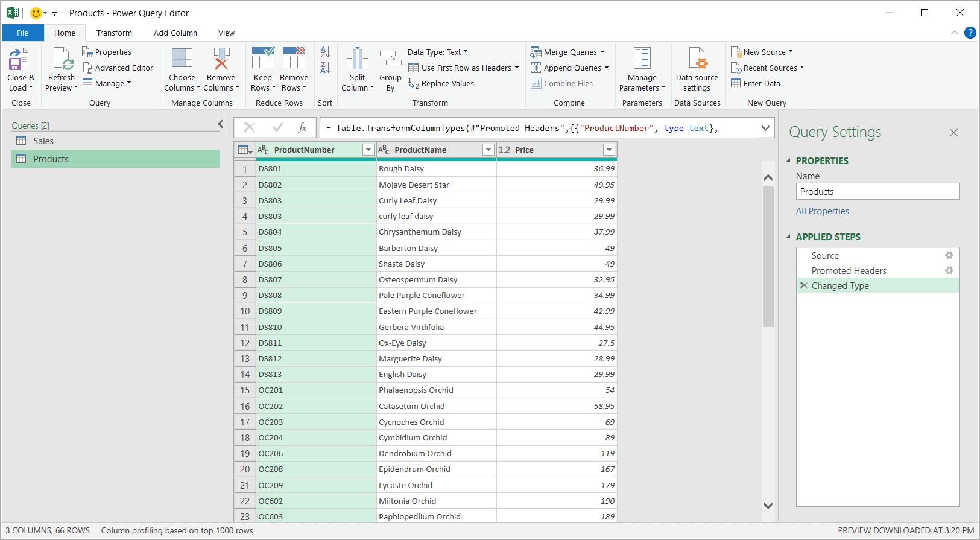Click the query Name input field
Viewport: 980px width, 540px height.
(877, 191)
